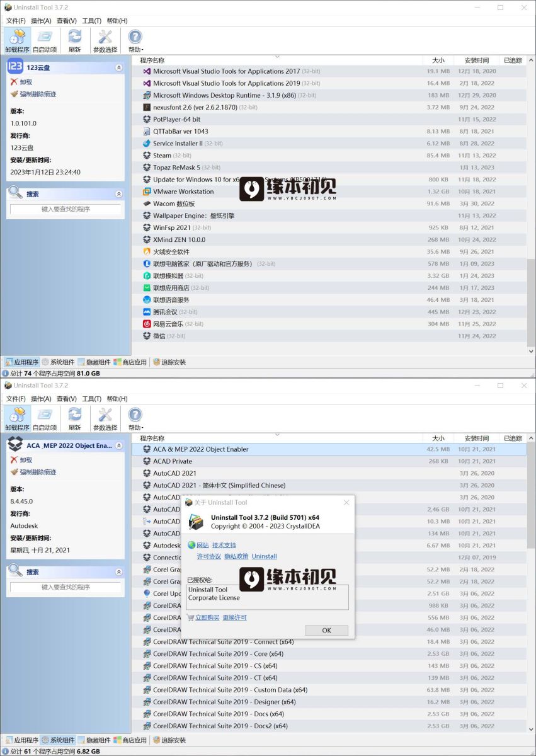The width and height of the screenshot is (536, 756).
Task: Open 网站 link in About dialog
Action: (x=202, y=545)
